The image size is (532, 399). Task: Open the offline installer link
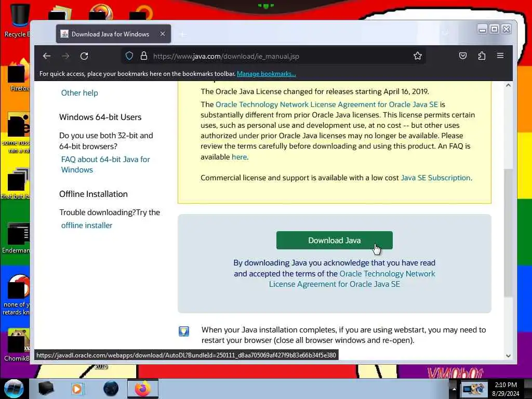pos(87,225)
